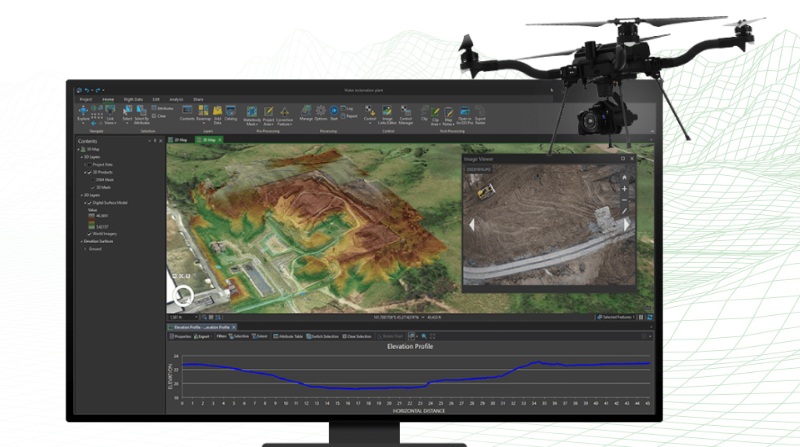Open Project Area tool
The image size is (800, 447).
268,116
